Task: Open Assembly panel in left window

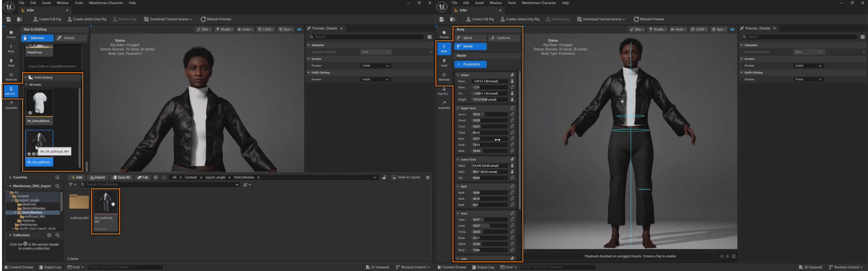Action: 11,105
